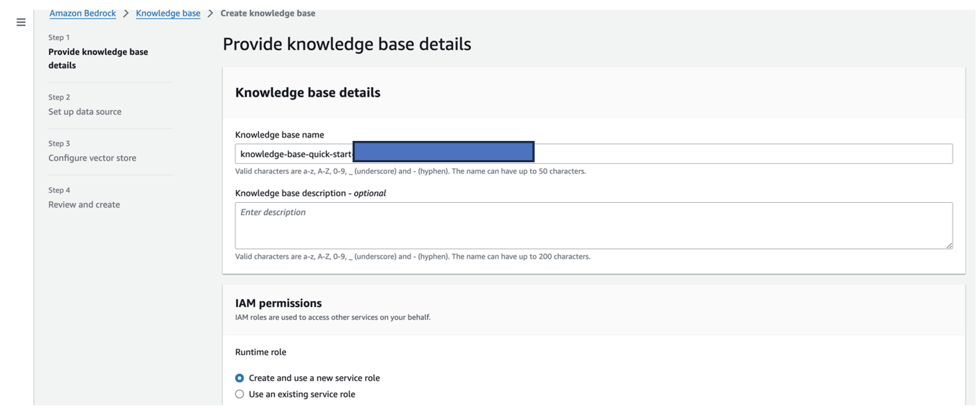Click the Knowledge base description optional label
Image resolution: width=980 pixels, height=412 pixels.
(310, 193)
